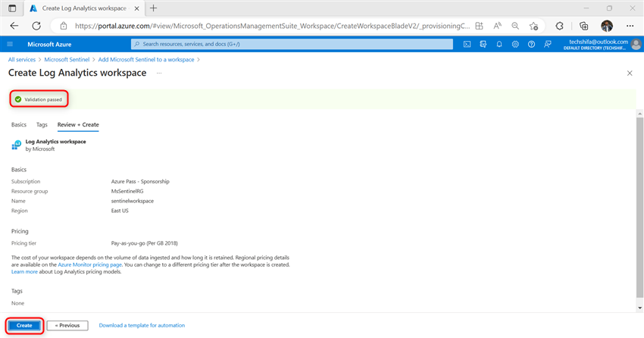Click the scrollbar down arrow
The width and height of the screenshot is (644, 338).
point(639,308)
